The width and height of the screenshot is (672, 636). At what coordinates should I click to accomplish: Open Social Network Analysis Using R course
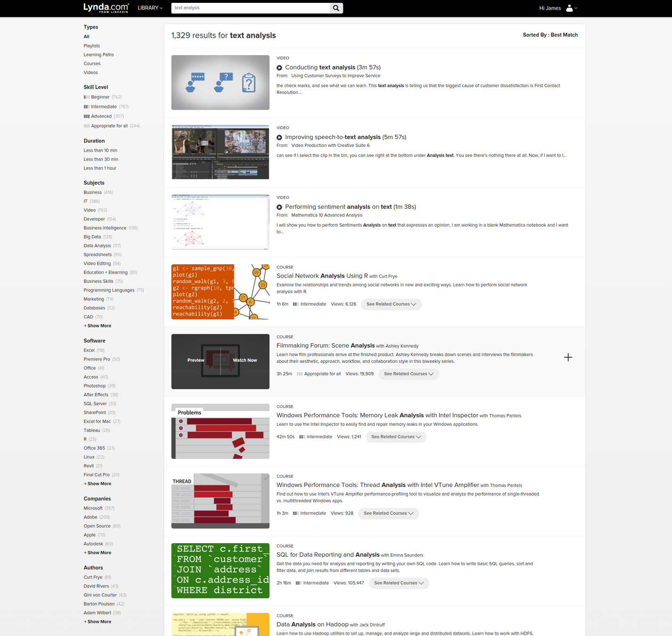322,276
